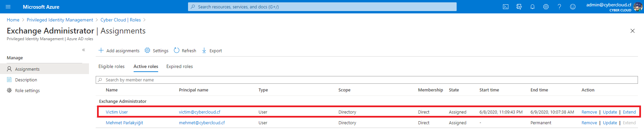Click the Refresh circular arrow icon
Image resolution: width=644 pixels, height=139 pixels.
click(x=177, y=50)
